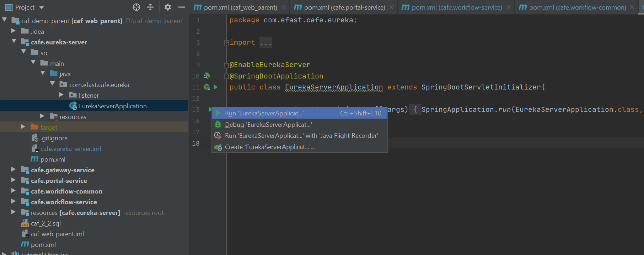This screenshot has width=644, height=255.
Task: Click the Select Opened File locate icon
Action: [x=136, y=7]
